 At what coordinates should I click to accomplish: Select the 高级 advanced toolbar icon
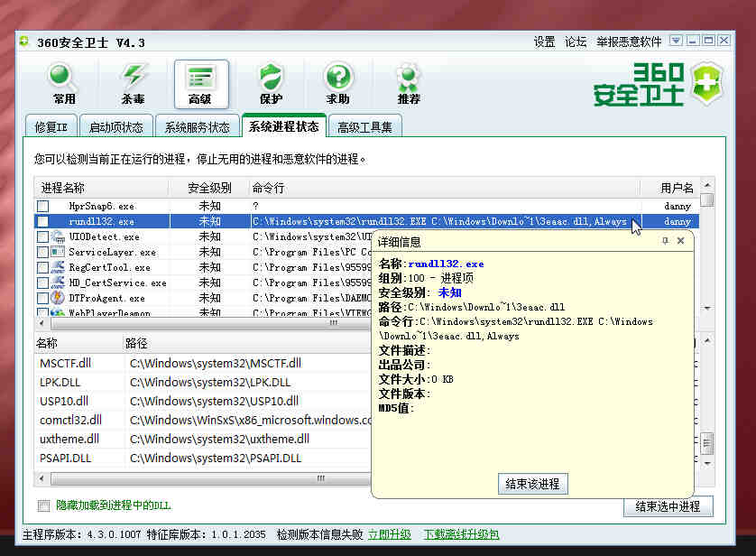click(201, 84)
